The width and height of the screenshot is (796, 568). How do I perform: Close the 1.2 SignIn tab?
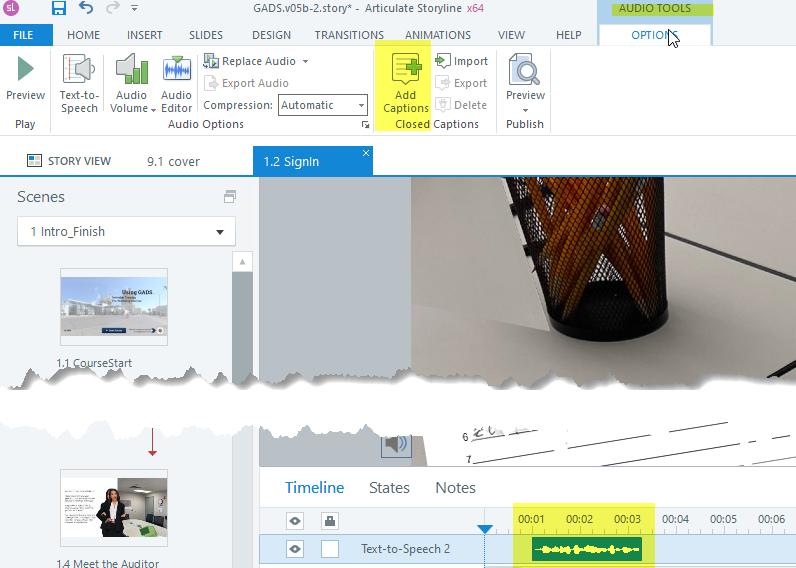[x=366, y=153]
